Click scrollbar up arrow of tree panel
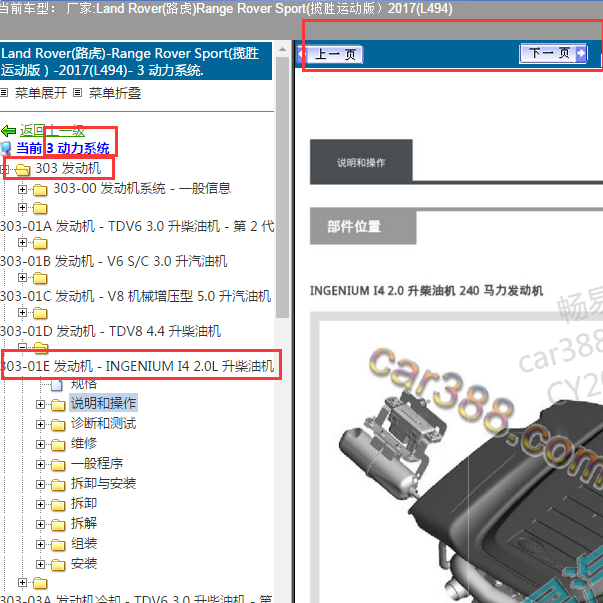This screenshot has width=603, height=603. (x=282, y=49)
